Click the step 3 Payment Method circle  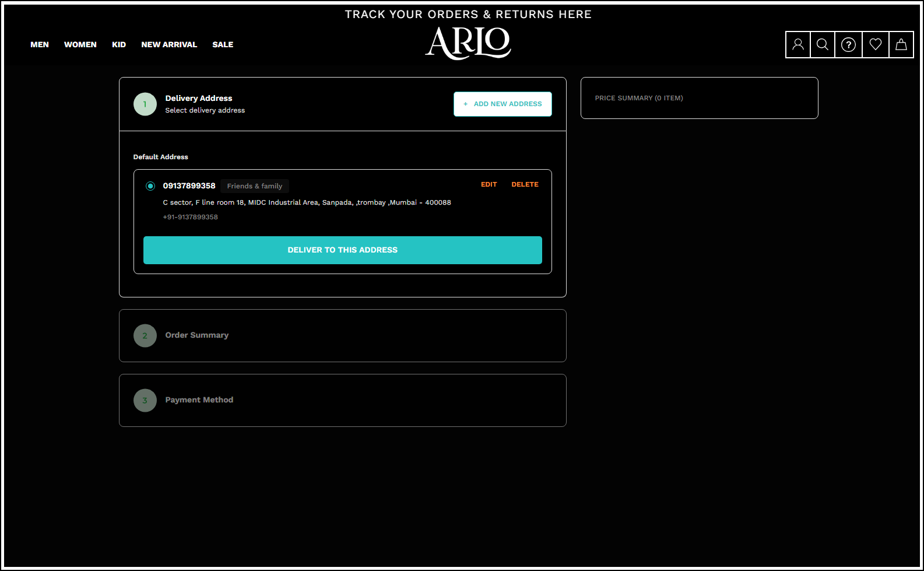145,401
